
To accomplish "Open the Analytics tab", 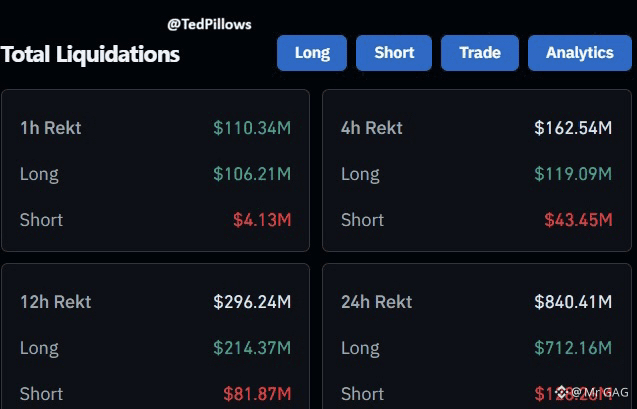I will pyautogui.click(x=580, y=53).
